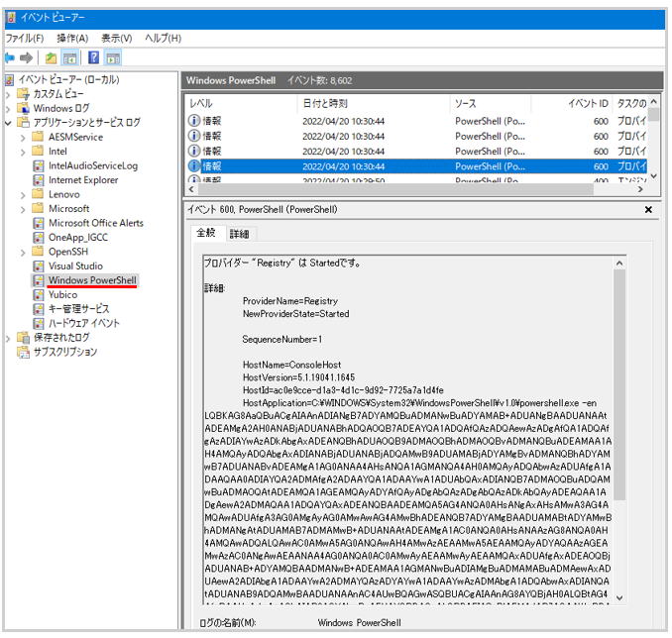
Task: Click the ハードウェア イベント log icon
Action: pyautogui.click(x=39, y=324)
